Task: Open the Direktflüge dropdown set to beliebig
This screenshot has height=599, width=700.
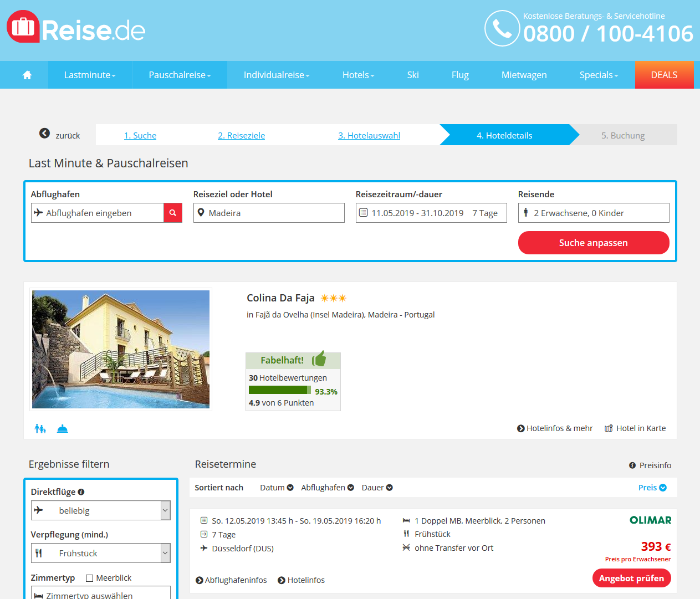Action: 101,510
